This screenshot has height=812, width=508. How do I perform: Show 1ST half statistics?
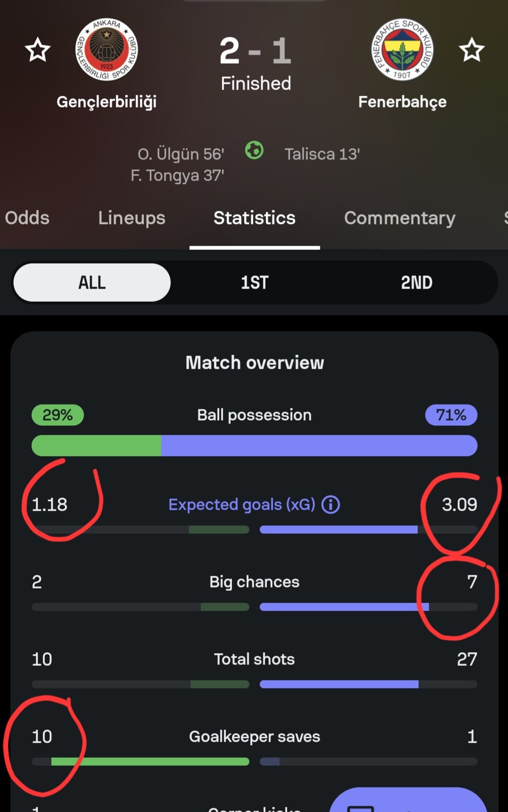pyautogui.click(x=254, y=282)
